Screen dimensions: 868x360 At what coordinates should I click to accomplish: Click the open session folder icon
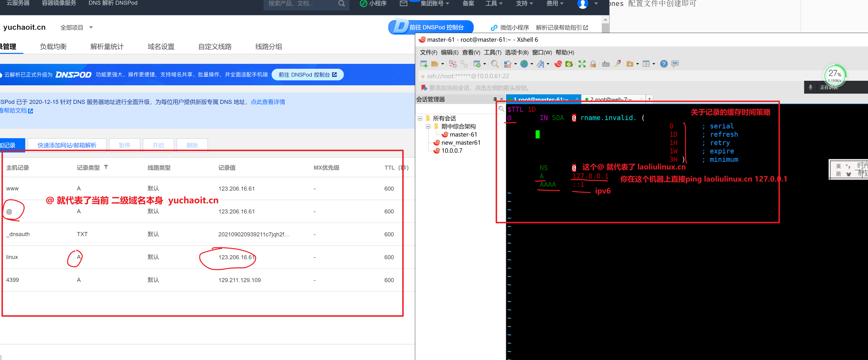pyautogui.click(x=435, y=64)
